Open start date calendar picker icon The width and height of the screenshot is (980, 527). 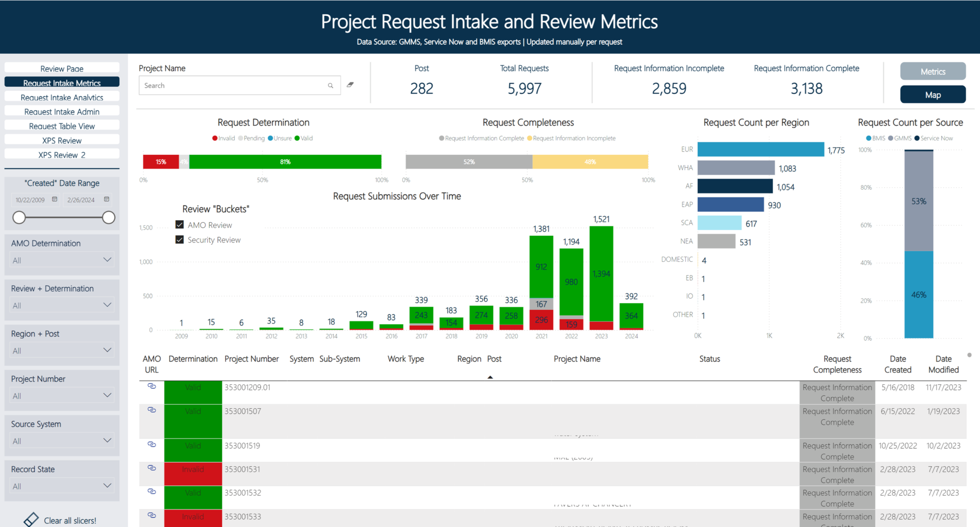(x=55, y=199)
